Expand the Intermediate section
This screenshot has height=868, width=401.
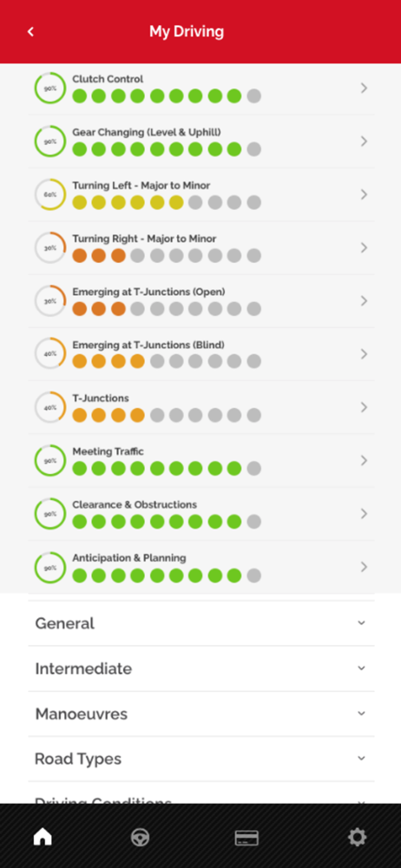(x=201, y=668)
